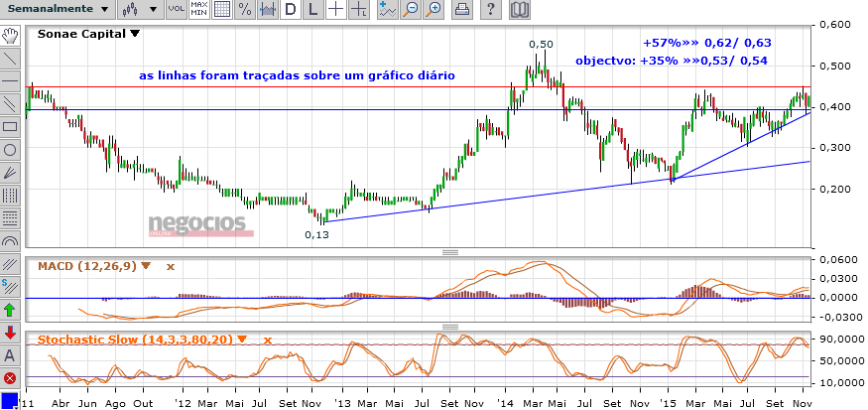Open the Sonae Capital symbol dropdown
The height and width of the screenshot is (410, 868).
click(x=135, y=34)
